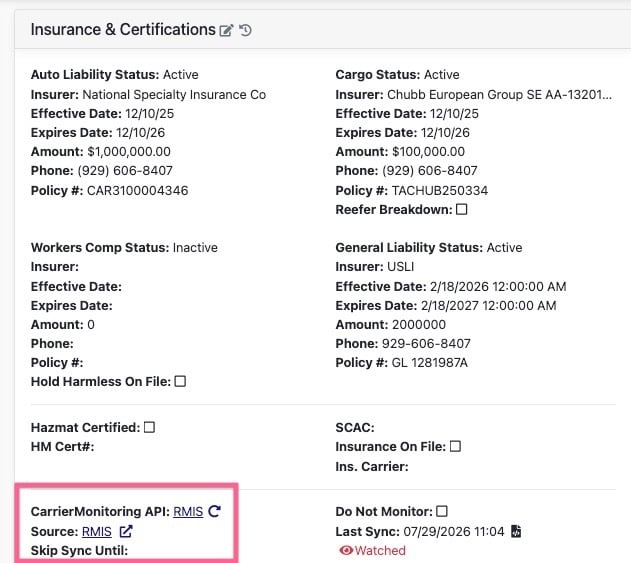Open the Insurance & Certifications edit icon
Screen dimensions: 631x563
(226, 30)
